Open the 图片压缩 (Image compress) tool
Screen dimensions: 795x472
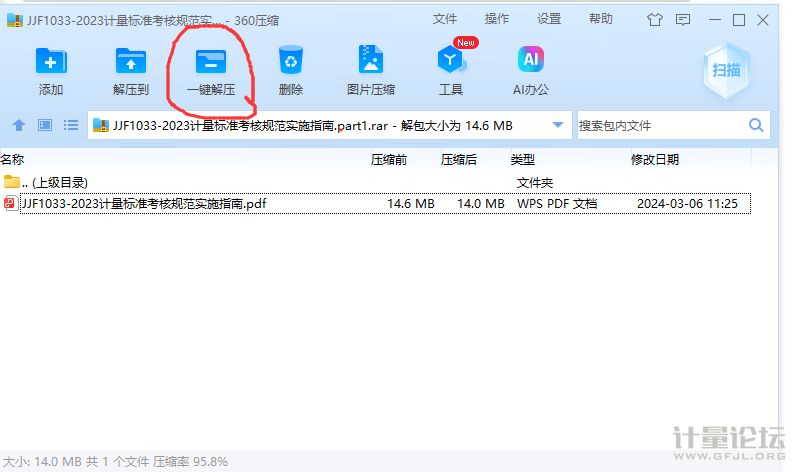(370, 63)
